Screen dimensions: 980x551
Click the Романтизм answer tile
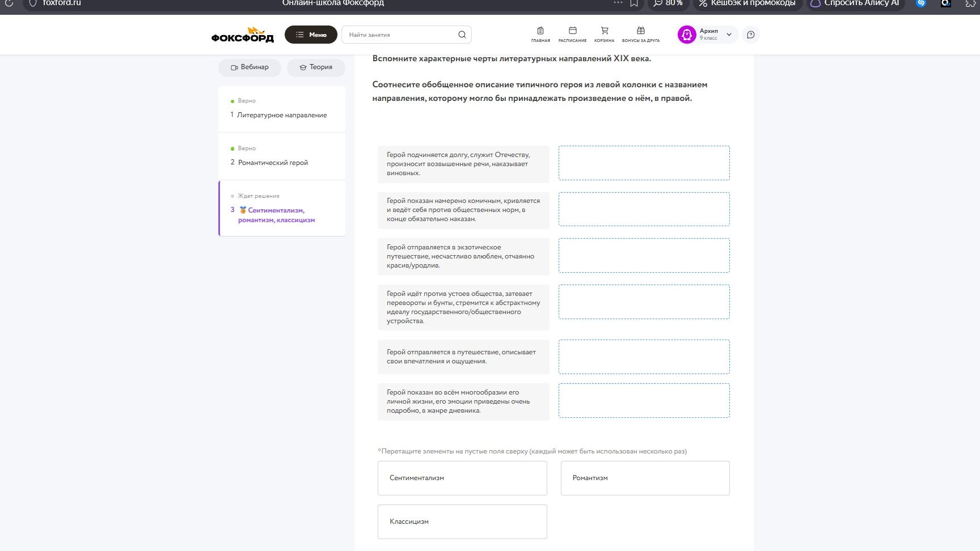645,478
